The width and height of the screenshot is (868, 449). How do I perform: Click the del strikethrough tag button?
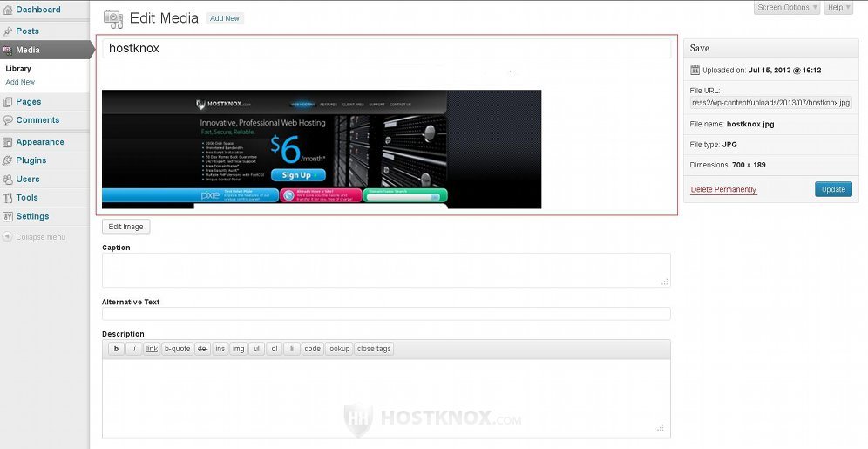point(202,349)
